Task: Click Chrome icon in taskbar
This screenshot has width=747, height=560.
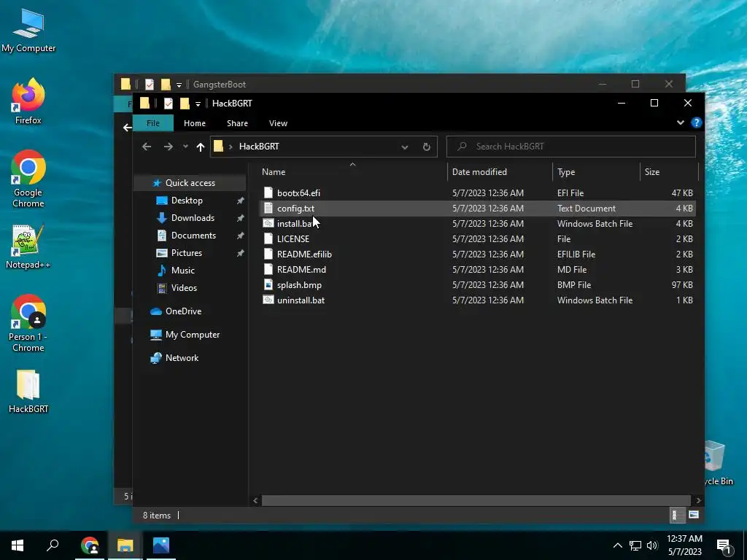Action: 90,545
